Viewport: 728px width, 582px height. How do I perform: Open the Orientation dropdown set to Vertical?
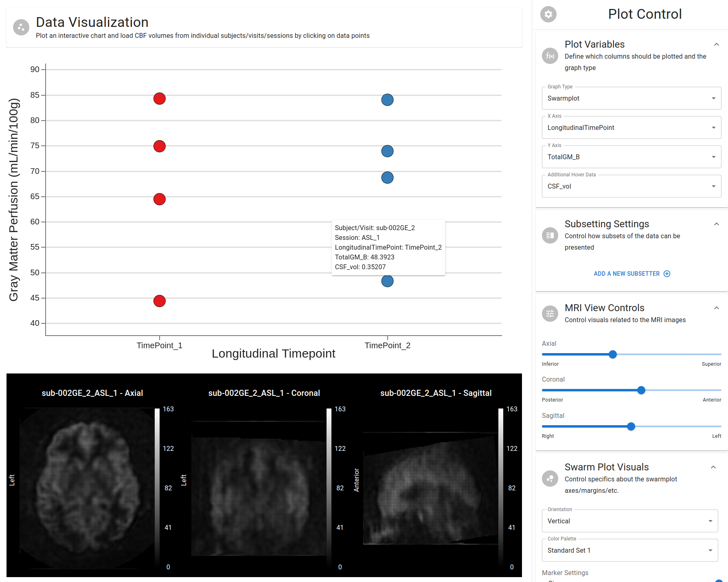(630, 521)
